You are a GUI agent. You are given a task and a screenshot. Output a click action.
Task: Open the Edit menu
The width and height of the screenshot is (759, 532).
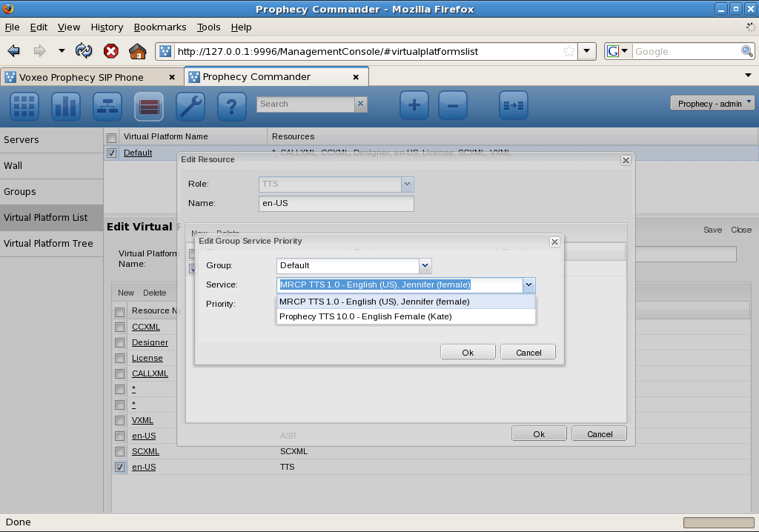click(x=39, y=27)
